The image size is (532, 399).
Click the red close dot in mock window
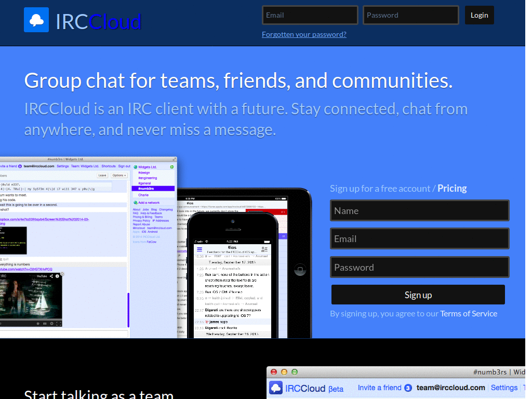(x=274, y=372)
